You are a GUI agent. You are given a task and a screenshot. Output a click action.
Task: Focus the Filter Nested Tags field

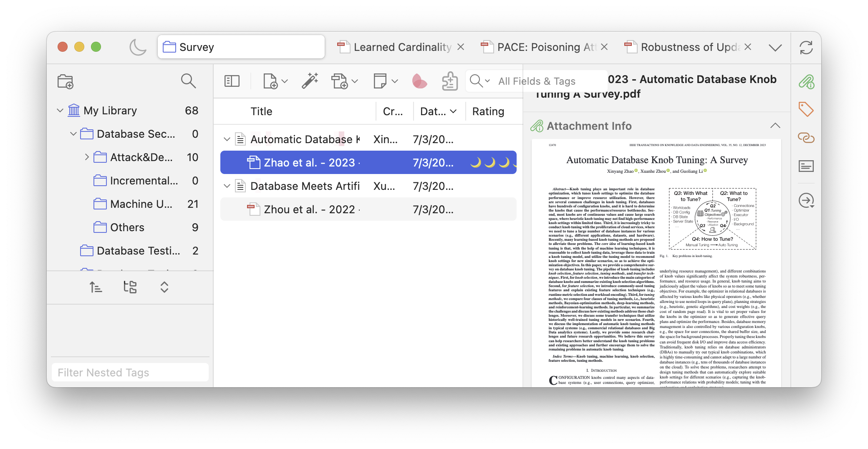pyautogui.click(x=130, y=372)
